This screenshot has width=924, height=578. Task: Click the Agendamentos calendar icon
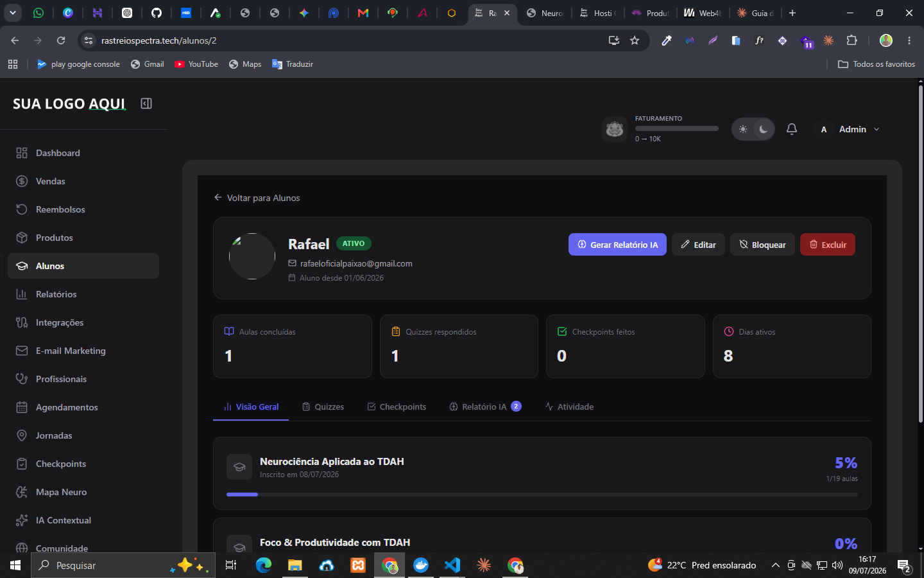point(22,407)
